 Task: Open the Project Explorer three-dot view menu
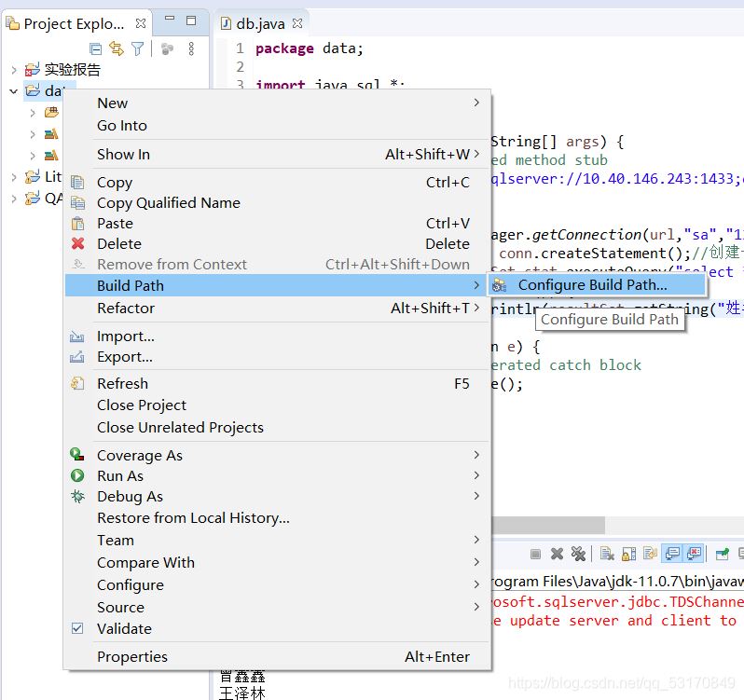coord(191,48)
